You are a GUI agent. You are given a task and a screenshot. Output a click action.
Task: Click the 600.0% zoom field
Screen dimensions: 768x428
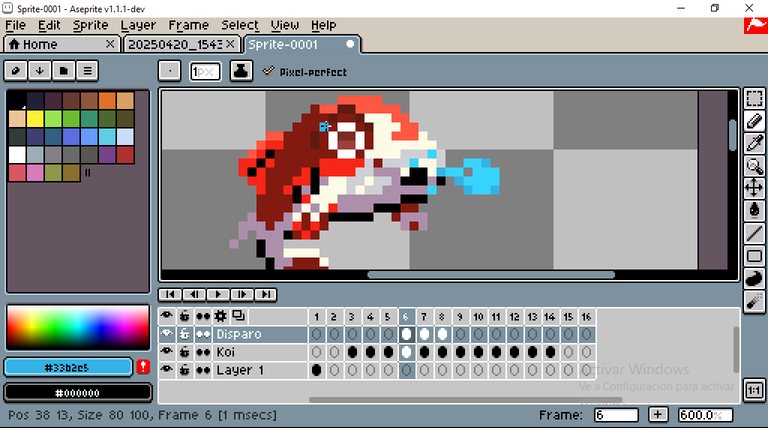point(705,415)
